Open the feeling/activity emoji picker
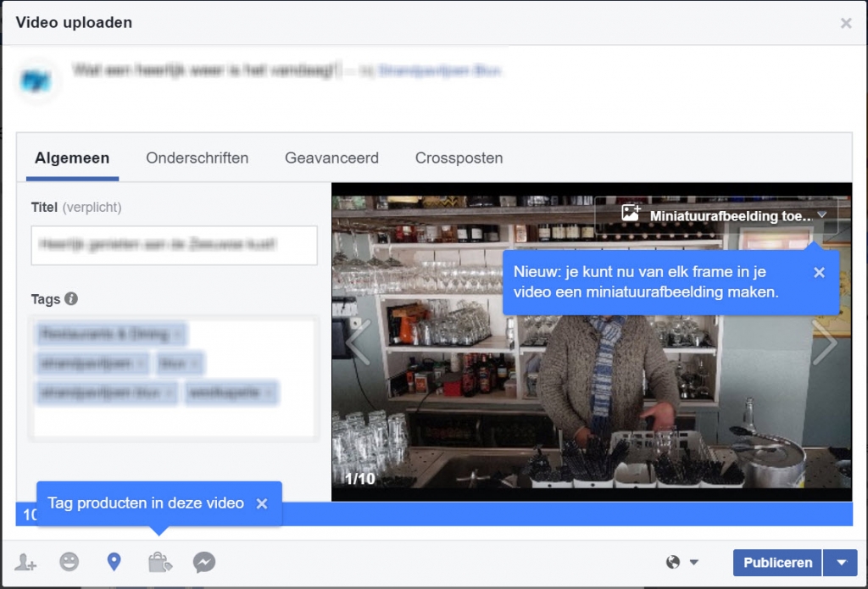 [70, 562]
